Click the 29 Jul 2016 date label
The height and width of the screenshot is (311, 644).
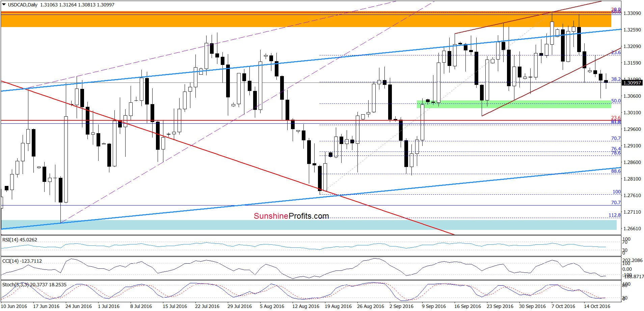click(x=240, y=306)
